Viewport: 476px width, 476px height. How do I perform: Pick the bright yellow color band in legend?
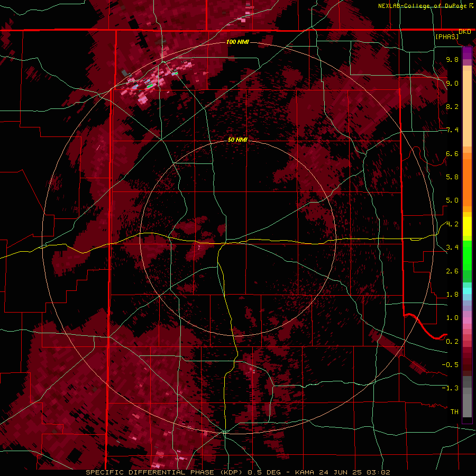coord(467,226)
